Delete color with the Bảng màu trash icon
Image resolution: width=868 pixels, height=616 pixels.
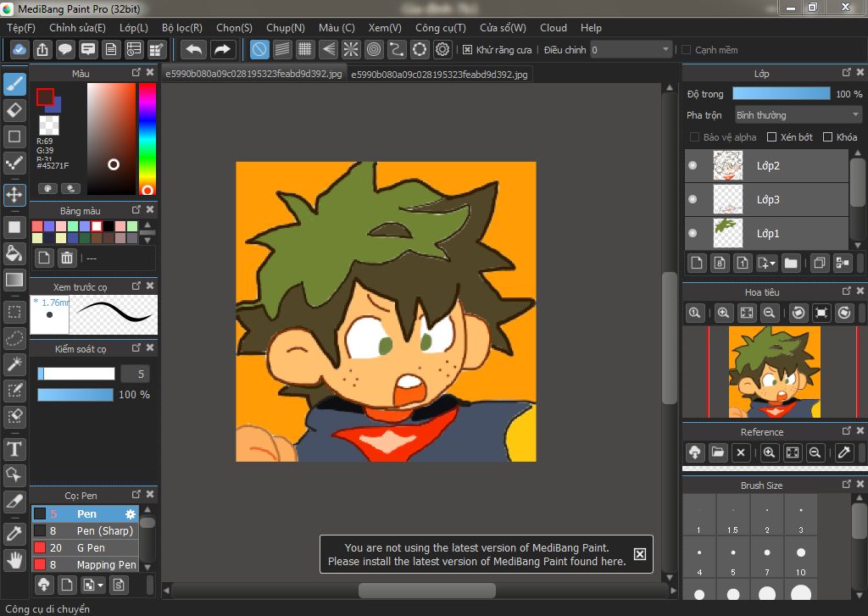67,258
